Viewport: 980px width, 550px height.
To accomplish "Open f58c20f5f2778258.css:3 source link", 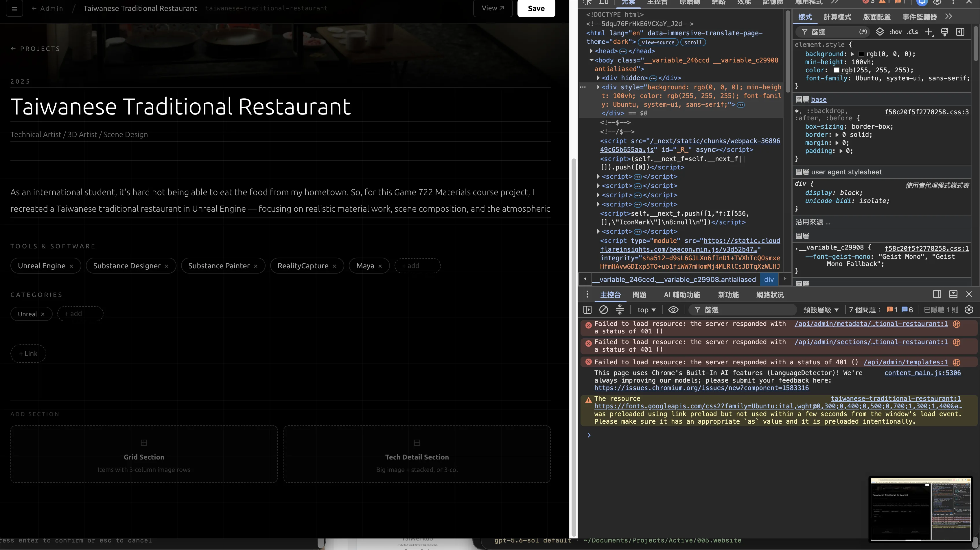I will (x=927, y=112).
